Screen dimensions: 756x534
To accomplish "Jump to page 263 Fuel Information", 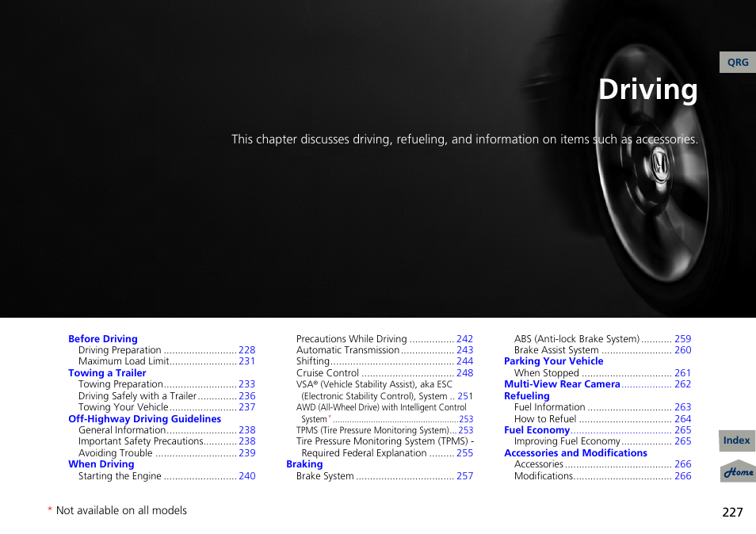I will tap(683, 407).
